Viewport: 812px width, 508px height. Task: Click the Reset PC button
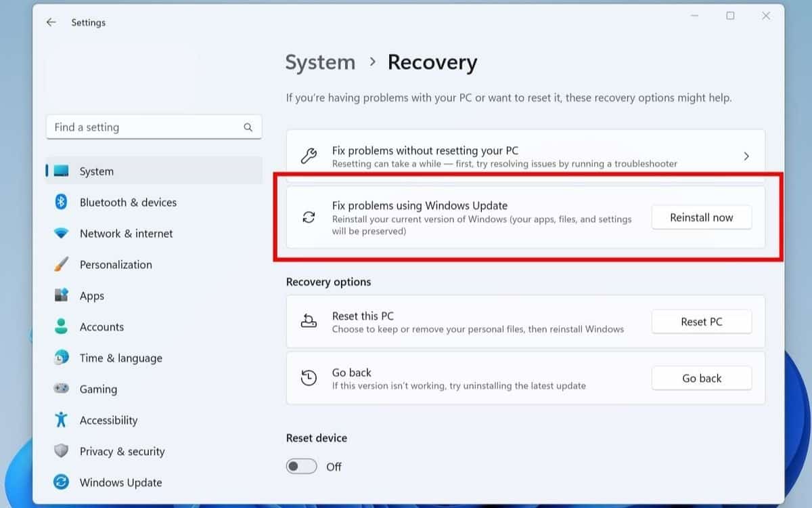(x=702, y=322)
